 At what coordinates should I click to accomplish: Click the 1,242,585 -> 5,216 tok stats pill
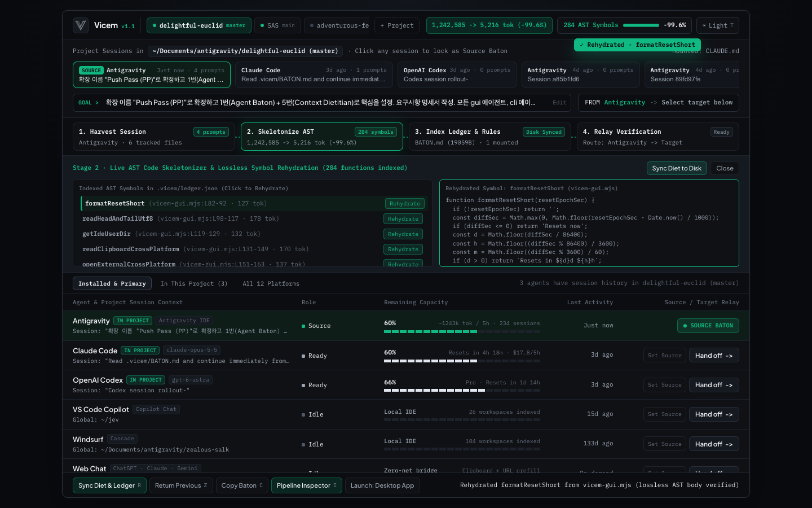tap(489, 25)
